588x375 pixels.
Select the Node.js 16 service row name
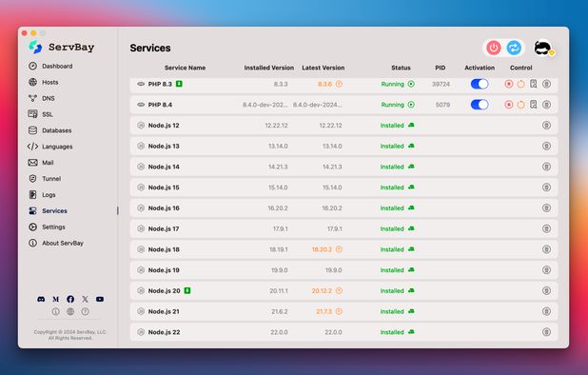click(x=164, y=208)
